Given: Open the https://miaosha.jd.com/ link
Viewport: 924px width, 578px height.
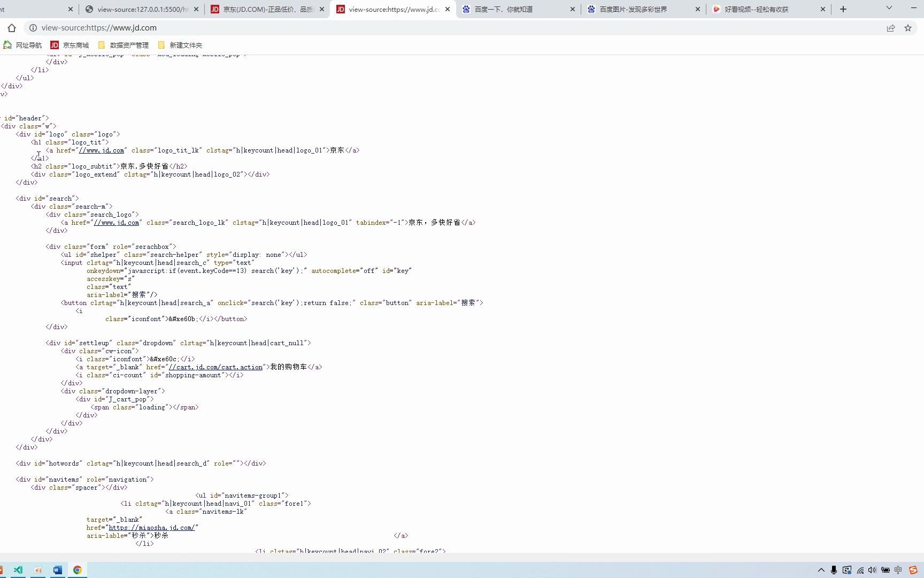Looking at the screenshot, I should tap(151, 528).
